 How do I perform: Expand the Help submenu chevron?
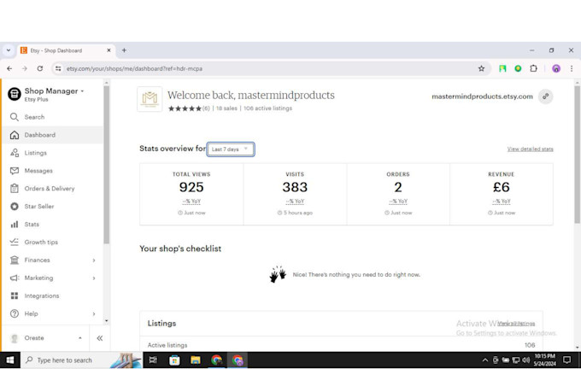[94, 313]
